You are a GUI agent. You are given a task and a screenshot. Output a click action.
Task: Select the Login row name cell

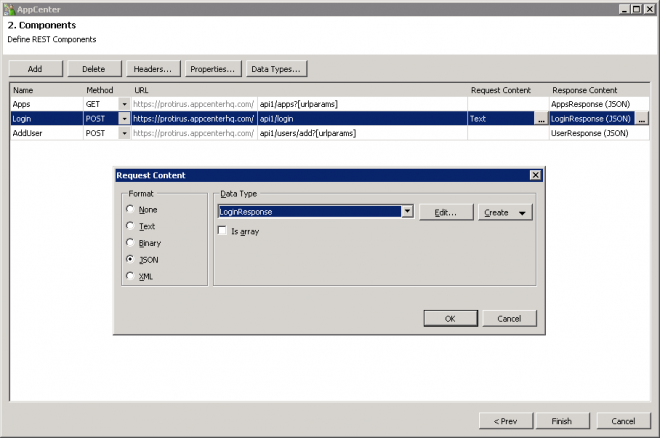pos(46,119)
